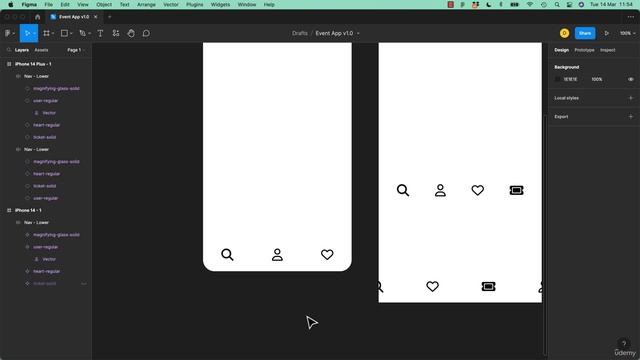Image resolution: width=640 pixels, height=360 pixels.
Task: Go to the Figma home screen
Action: coord(38,17)
